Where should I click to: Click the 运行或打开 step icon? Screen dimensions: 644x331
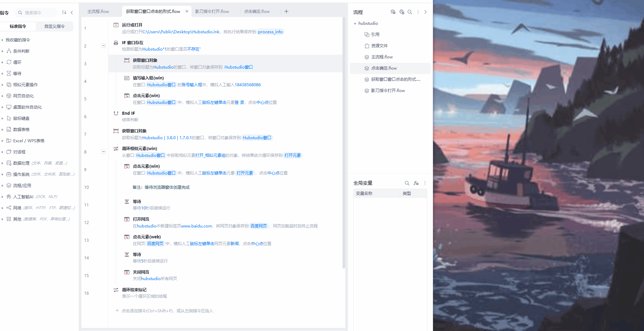116,25
